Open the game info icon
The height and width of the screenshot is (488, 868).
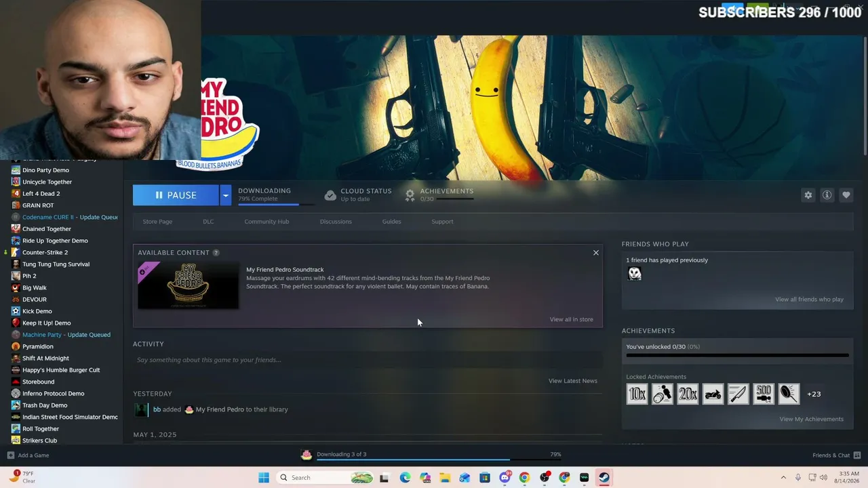point(827,195)
